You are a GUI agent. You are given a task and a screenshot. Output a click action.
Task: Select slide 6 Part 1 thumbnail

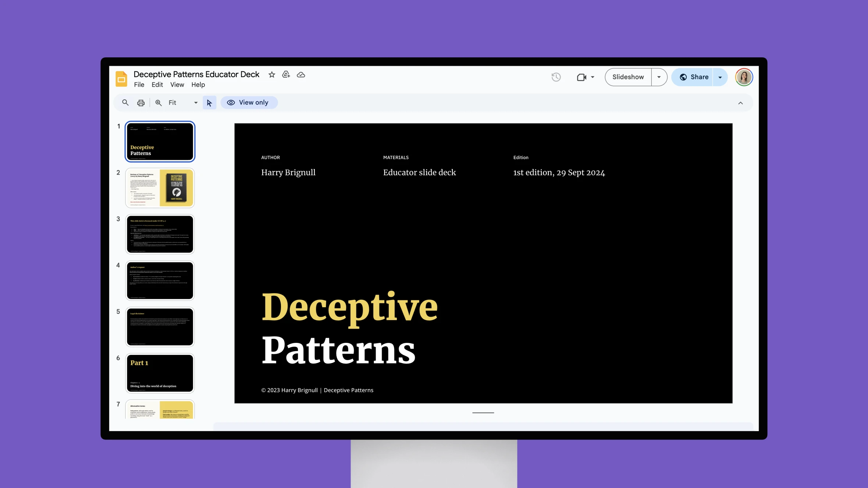click(x=160, y=372)
